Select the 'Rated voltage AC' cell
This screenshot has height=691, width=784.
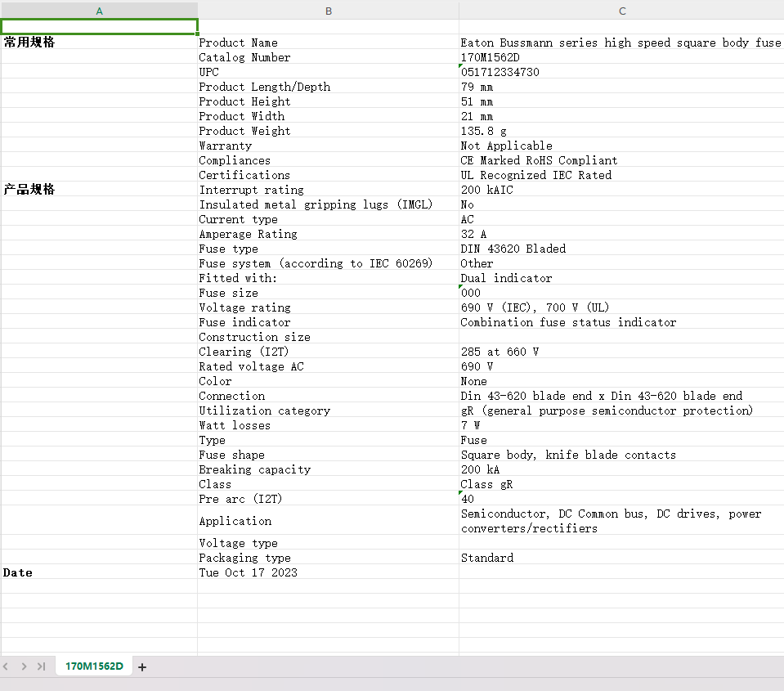[328, 366]
